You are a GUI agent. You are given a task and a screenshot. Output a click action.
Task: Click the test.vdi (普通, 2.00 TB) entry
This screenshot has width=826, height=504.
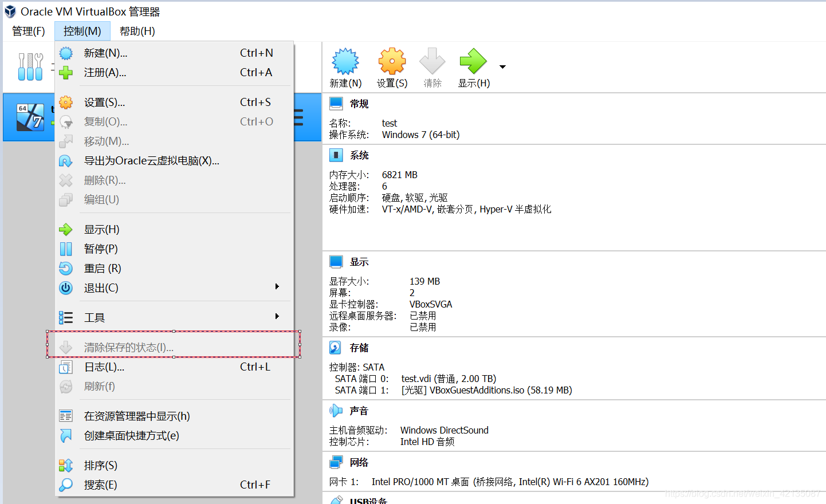(449, 379)
